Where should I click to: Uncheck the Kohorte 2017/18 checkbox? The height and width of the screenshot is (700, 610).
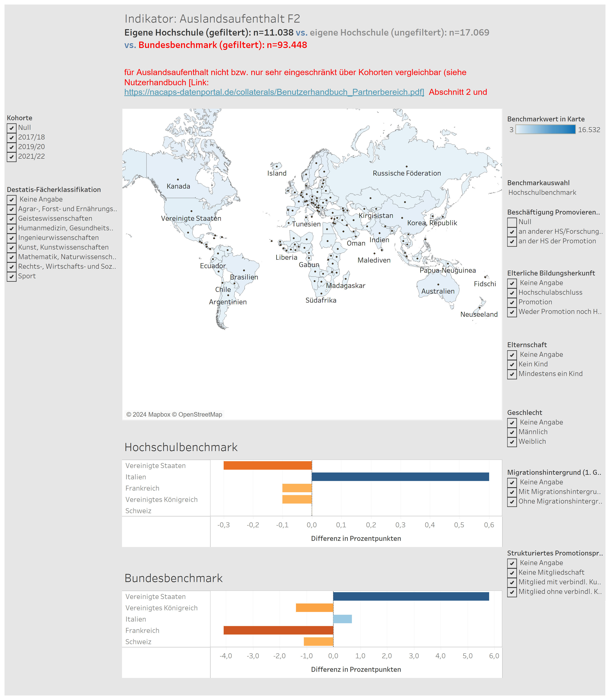11,137
